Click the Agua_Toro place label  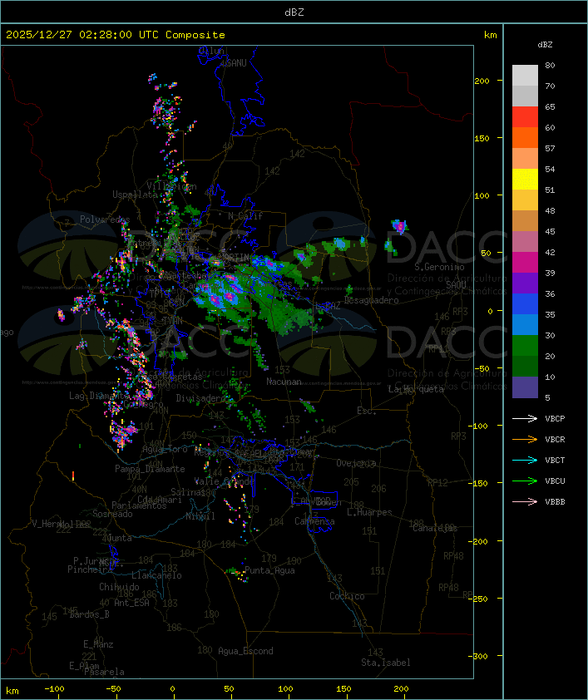[165, 450]
